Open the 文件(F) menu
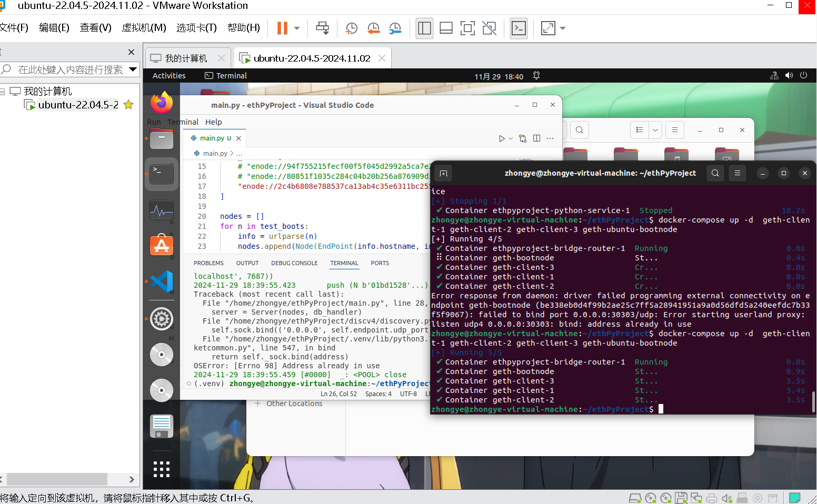 [x=14, y=28]
